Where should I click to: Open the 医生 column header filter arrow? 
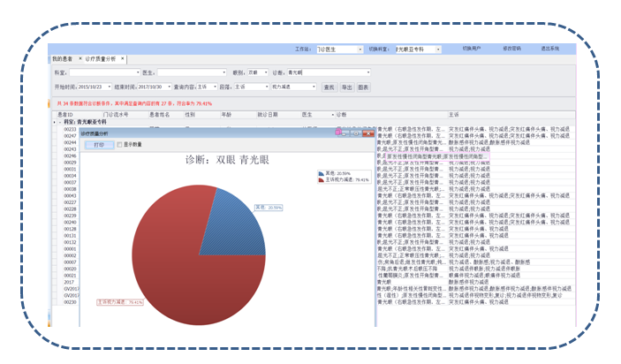(333, 115)
